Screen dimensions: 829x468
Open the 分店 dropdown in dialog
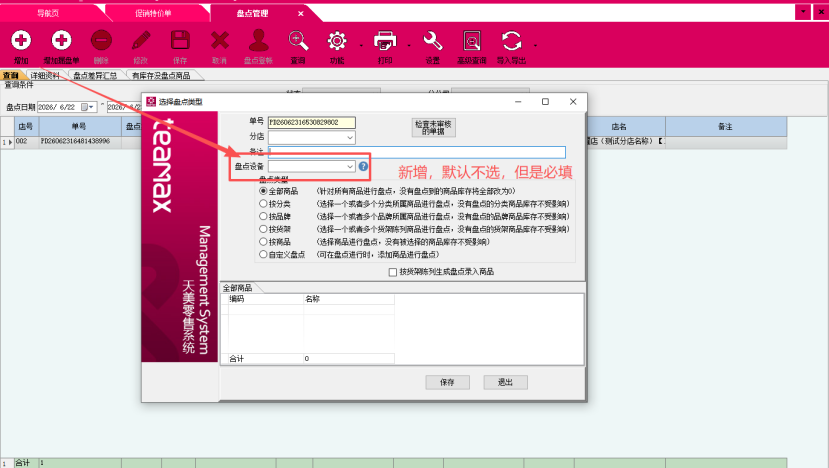(x=349, y=137)
